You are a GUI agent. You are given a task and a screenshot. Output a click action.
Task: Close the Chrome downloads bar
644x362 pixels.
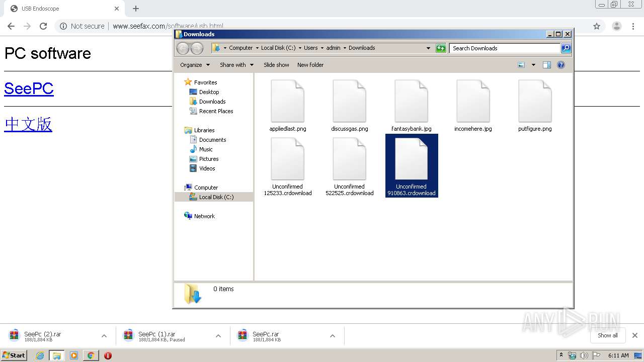(x=635, y=335)
